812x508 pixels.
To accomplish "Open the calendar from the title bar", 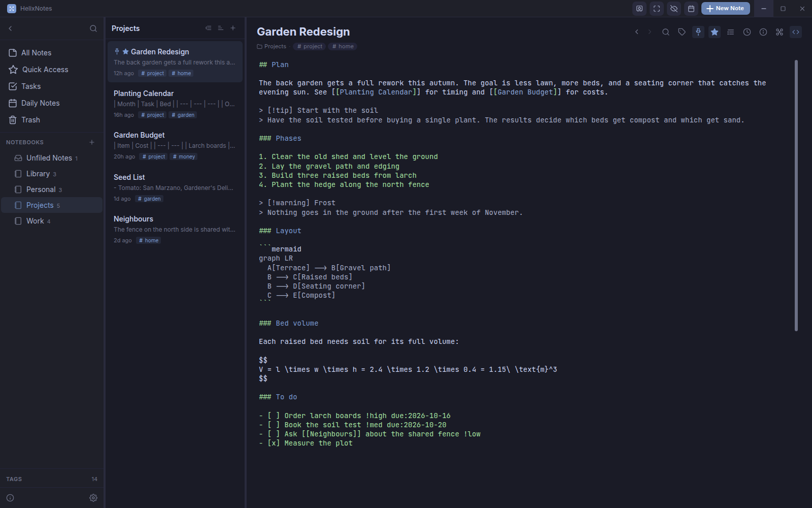I will [x=691, y=9].
